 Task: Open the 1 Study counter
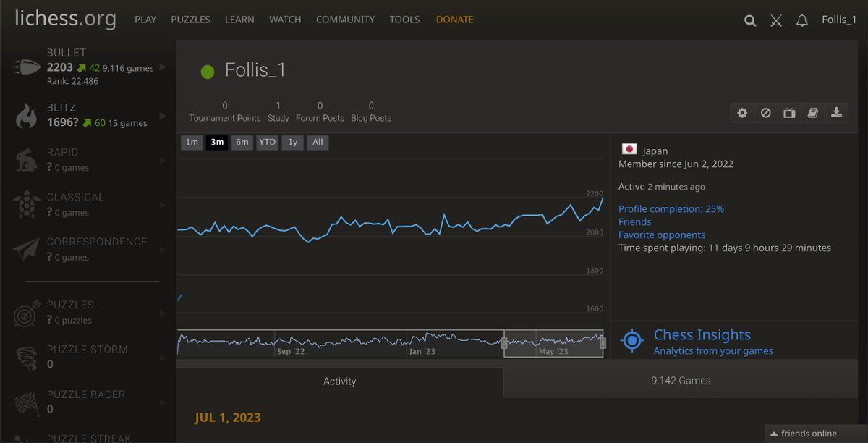click(278, 111)
